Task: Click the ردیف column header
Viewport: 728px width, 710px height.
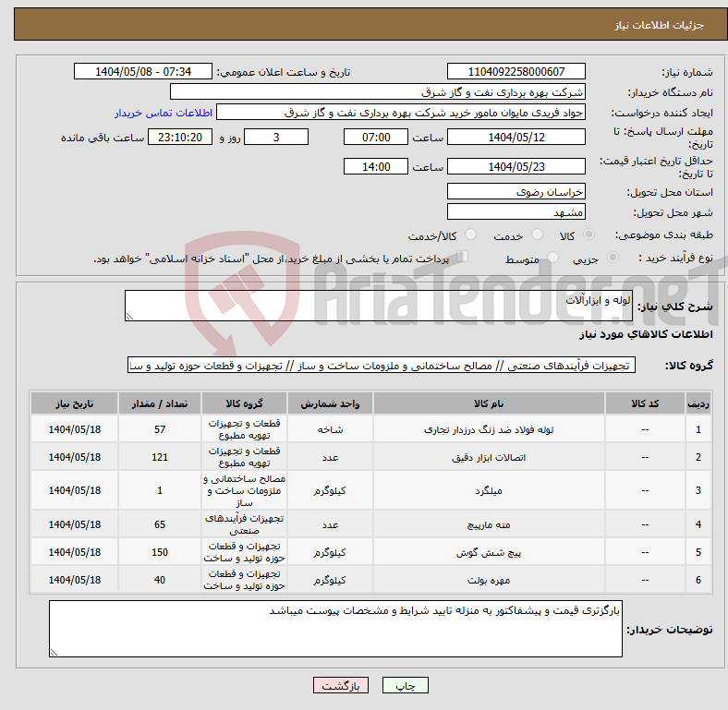Action: click(698, 403)
